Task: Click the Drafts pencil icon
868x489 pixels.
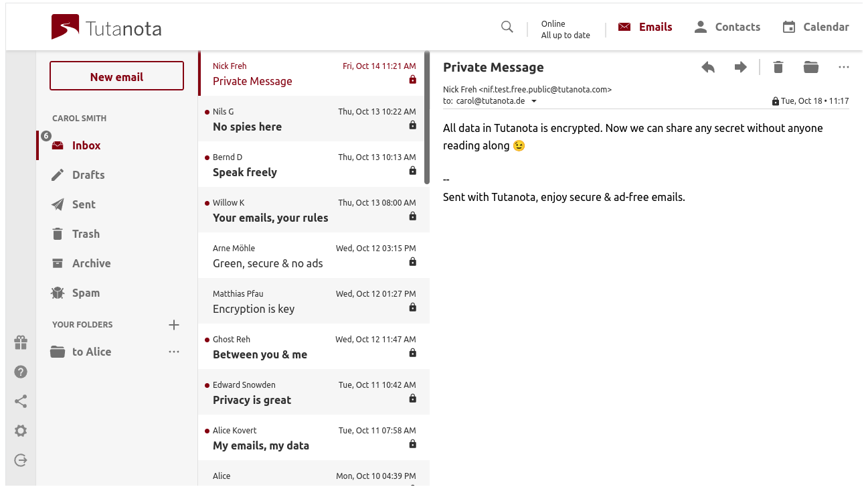Action: [58, 175]
